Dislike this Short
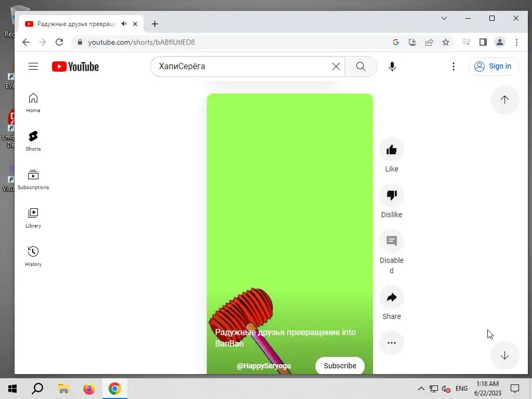 click(392, 195)
